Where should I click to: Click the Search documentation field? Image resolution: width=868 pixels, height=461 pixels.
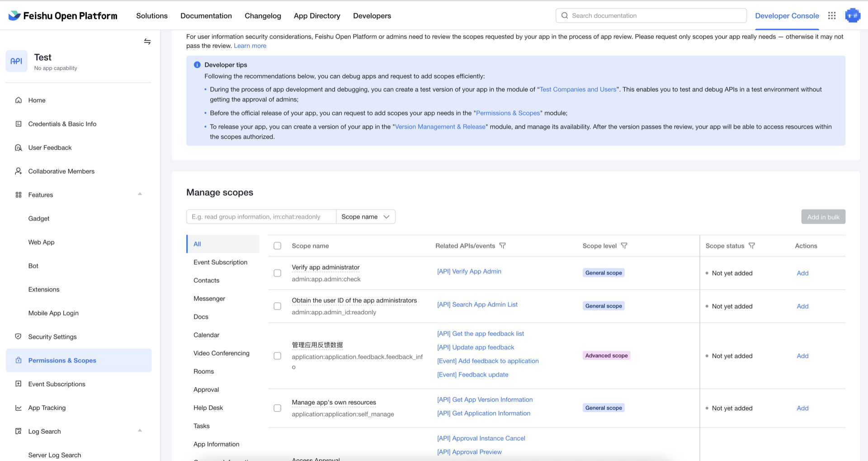click(x=651, y=16)
